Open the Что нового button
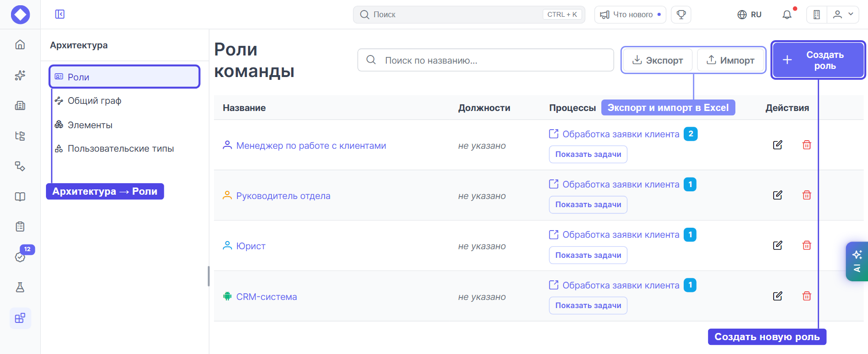 (630, 14)
